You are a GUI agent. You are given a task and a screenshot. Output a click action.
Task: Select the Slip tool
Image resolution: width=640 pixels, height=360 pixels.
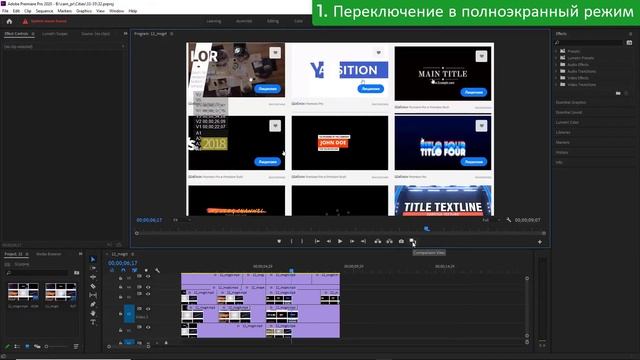(93, 295)
